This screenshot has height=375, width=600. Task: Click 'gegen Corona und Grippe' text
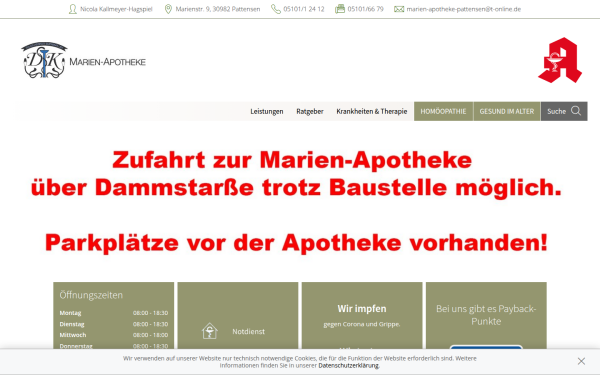[x=362, y=324]
